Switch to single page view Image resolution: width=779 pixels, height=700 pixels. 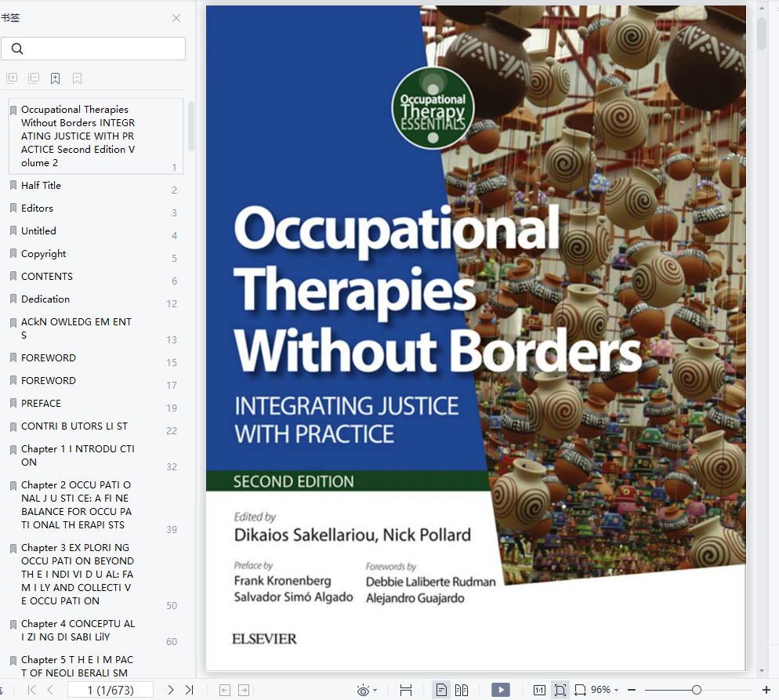point(441,690)
